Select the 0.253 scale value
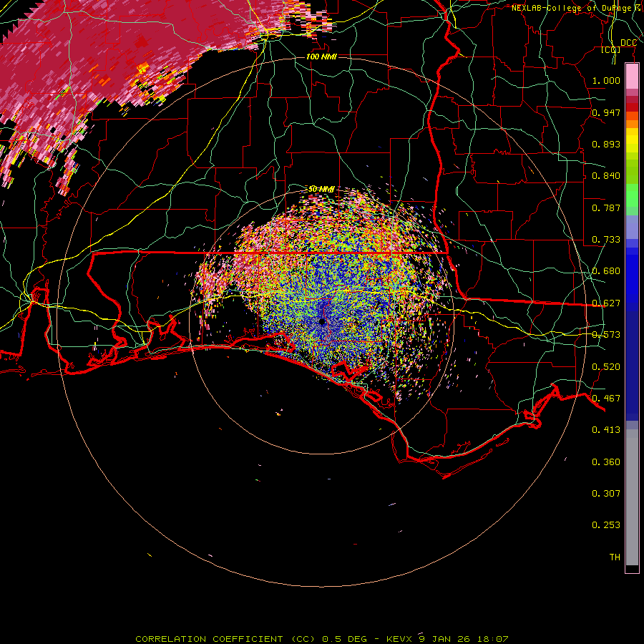This screenshot has height=644, width=644. (x=606, y=525)
